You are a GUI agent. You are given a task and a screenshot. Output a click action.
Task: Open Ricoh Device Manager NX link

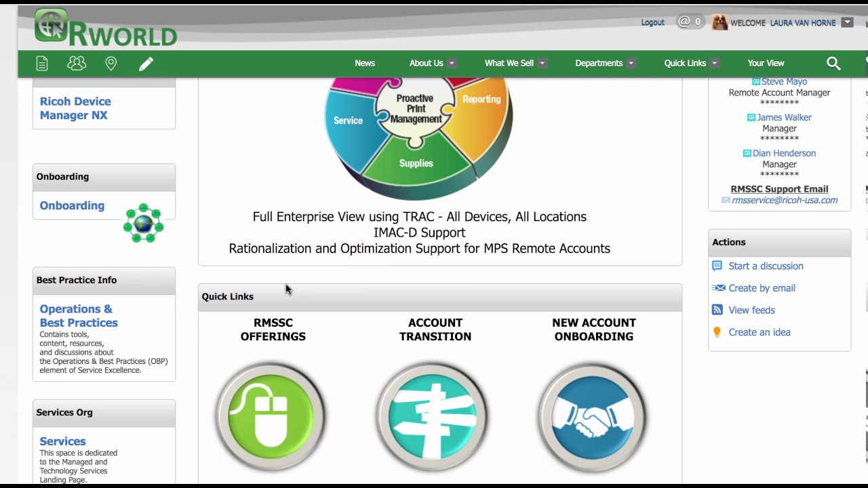[x=75, y=108]
